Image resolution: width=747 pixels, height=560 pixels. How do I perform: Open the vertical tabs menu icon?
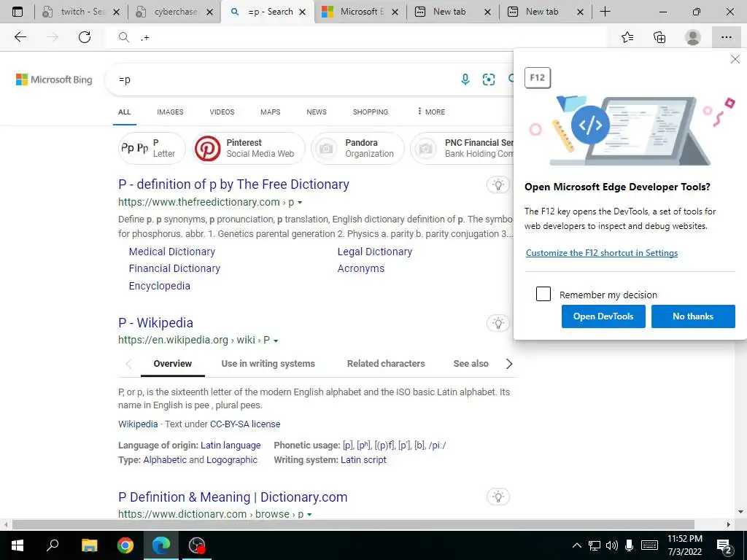pos(18,12)
